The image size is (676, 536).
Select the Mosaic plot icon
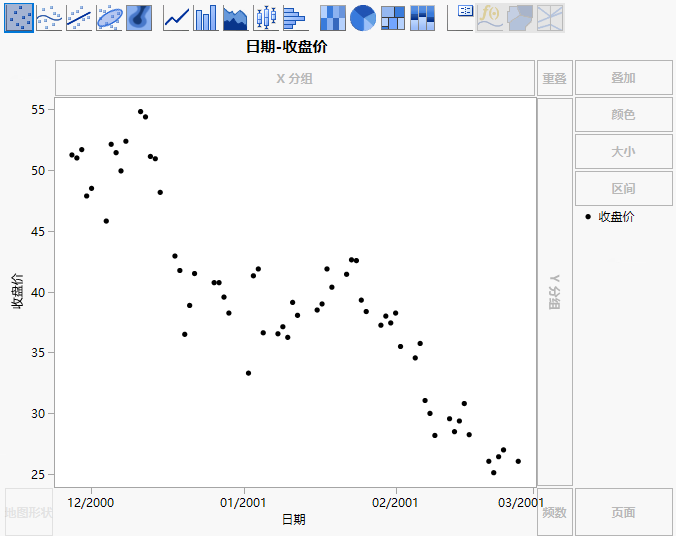(423, 17)
